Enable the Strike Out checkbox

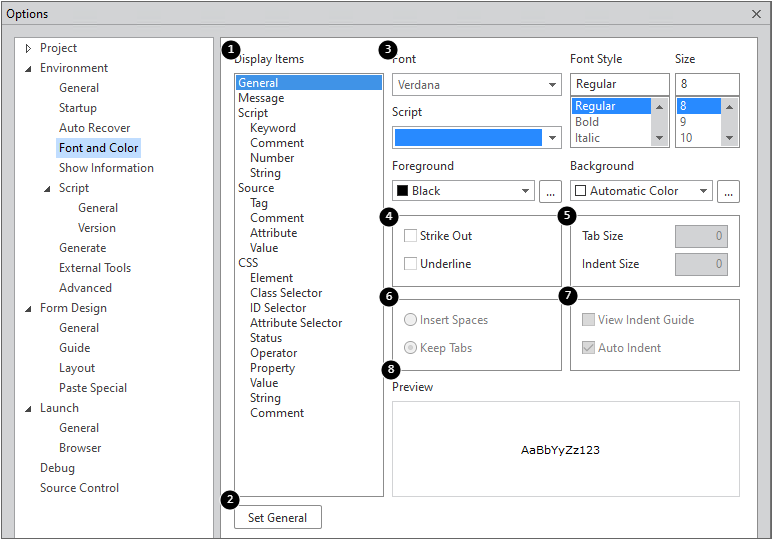[411, 236]
